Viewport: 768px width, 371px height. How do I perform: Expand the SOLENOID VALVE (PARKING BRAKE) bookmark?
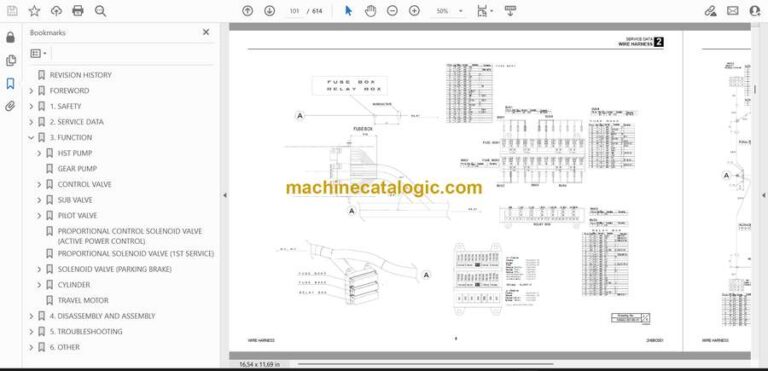point(39,270)
